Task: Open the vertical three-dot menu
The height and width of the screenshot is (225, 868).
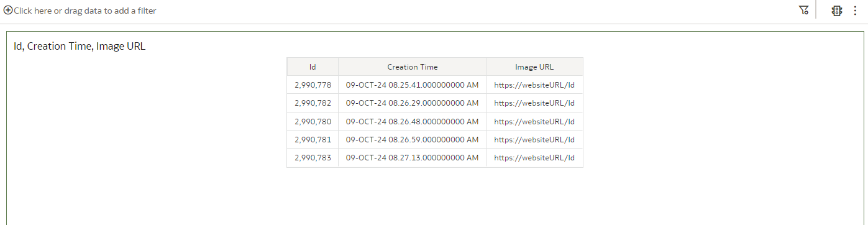Action: coord(855,11)
